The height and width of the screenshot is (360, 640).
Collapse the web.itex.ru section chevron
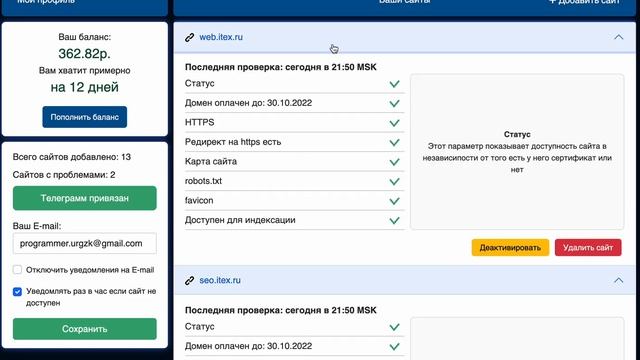click(x=619, y=37)
